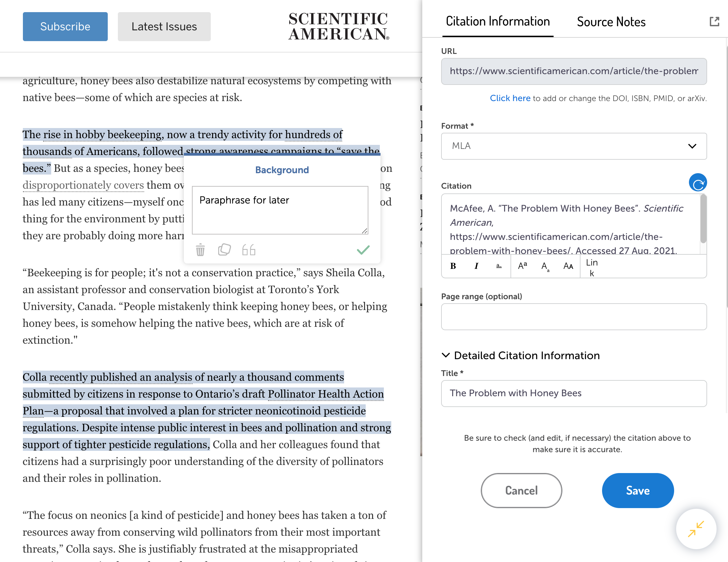Click the yellow collapse arrows floating button
This screenshot has height=562, width=728.
point(696,529)
